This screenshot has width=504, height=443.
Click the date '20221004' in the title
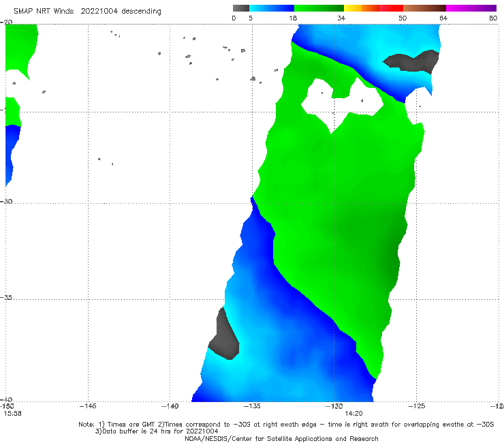(x=99, y=12)
